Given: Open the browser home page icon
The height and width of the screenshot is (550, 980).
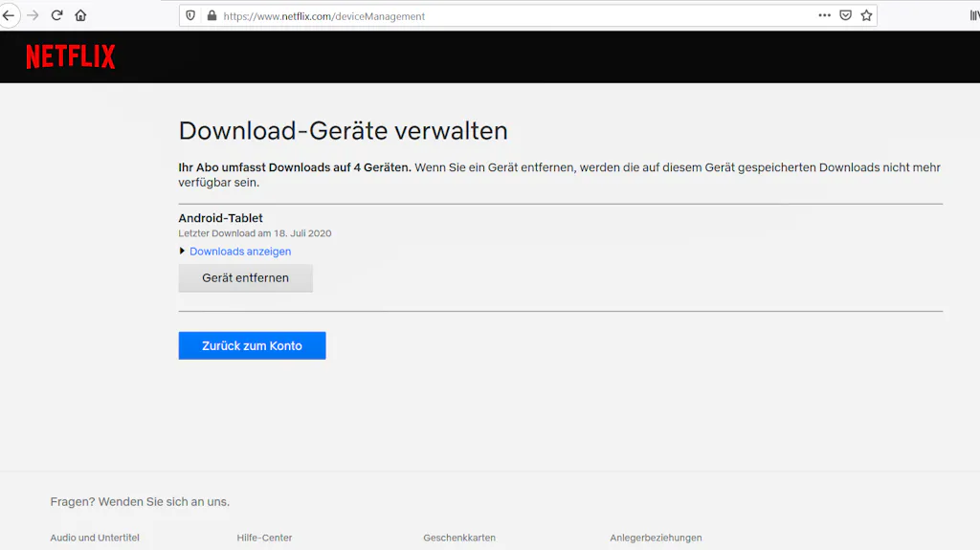Looking at the screenshot, I should (80, 15).
